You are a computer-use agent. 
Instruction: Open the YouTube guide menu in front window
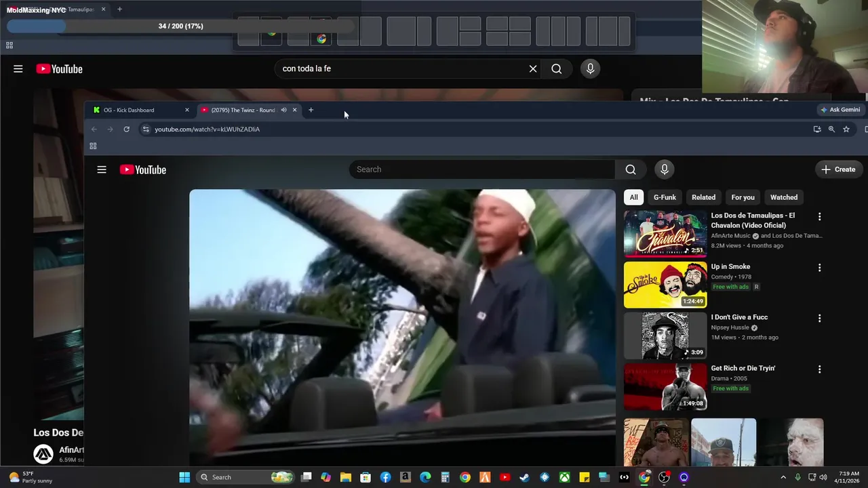tap(102, 169)
